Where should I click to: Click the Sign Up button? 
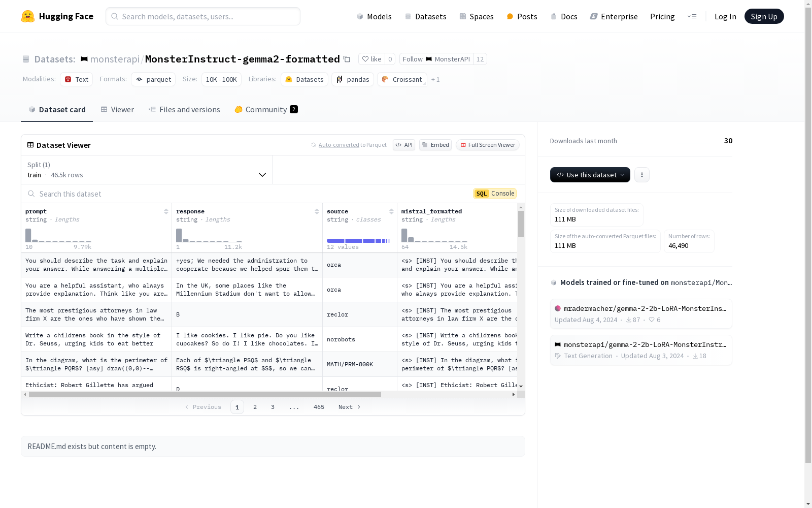(764, 16)
